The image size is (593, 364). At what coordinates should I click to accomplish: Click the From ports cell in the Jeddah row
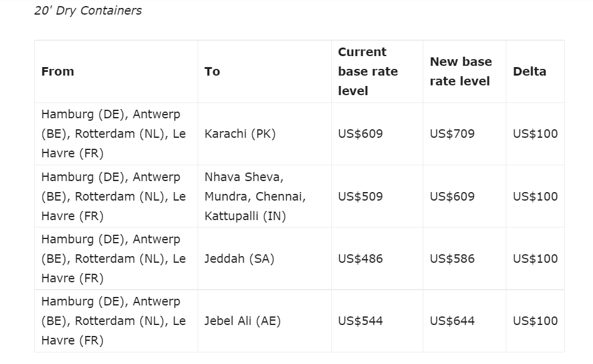[113, 259]
